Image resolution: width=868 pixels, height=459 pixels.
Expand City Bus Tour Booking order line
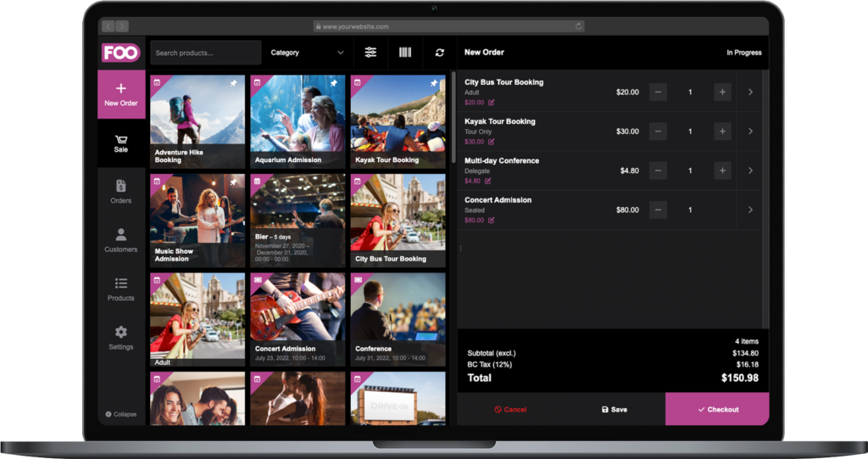click(750, 92)
